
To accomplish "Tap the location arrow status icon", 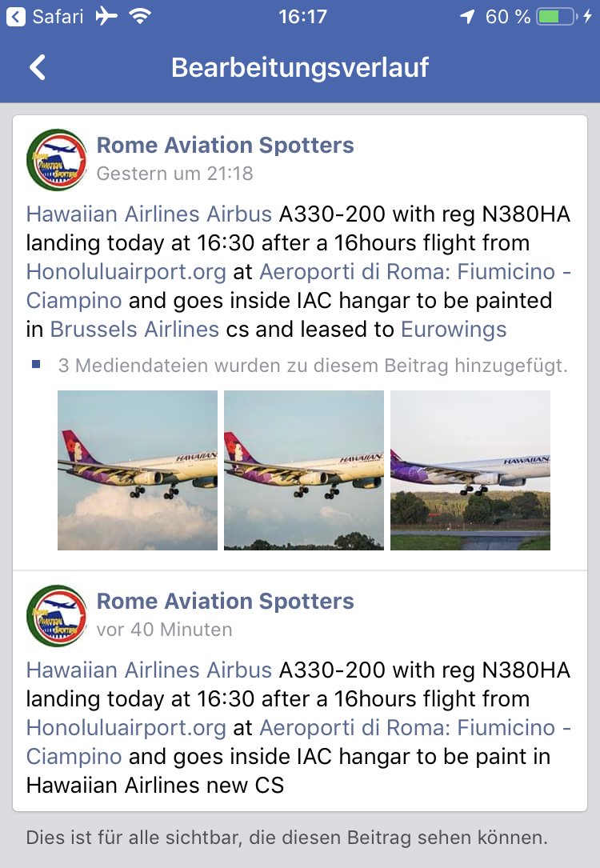I will (x=468, y=17).
